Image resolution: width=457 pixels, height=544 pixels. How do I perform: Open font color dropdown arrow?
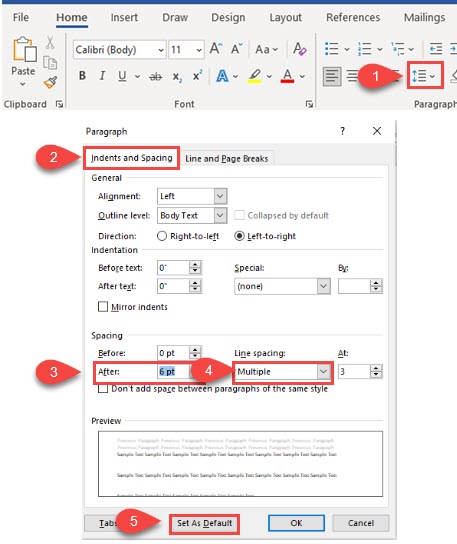302,76
